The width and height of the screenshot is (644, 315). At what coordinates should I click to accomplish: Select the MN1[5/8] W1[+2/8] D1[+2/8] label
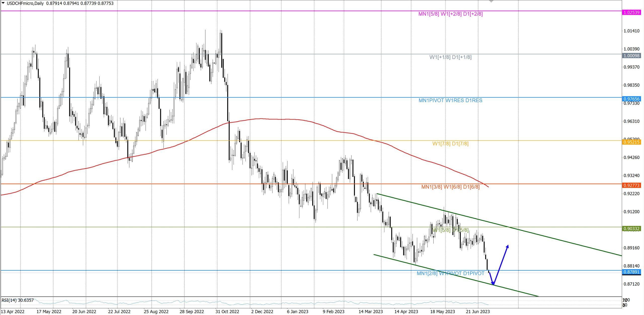[450, 14]
